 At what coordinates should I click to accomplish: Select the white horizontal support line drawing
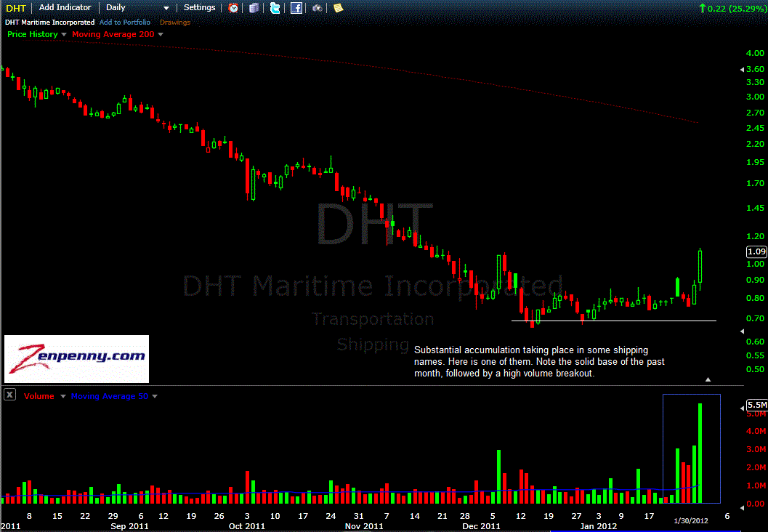pos(614,321)
